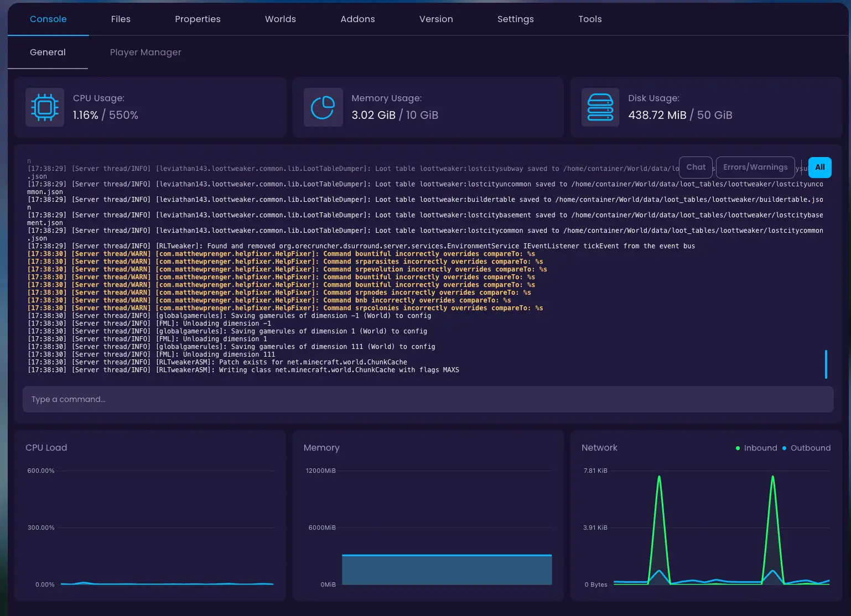Click the Memory Usage 3.02 GiB value
This screenshot has width=851, height=616.
coord(373,115)
